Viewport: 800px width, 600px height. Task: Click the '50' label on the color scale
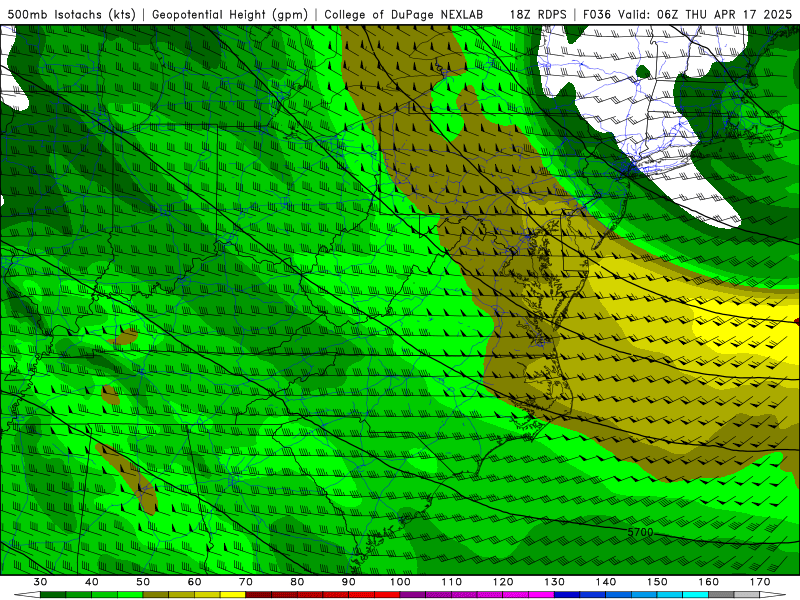(x=143, y=582)
